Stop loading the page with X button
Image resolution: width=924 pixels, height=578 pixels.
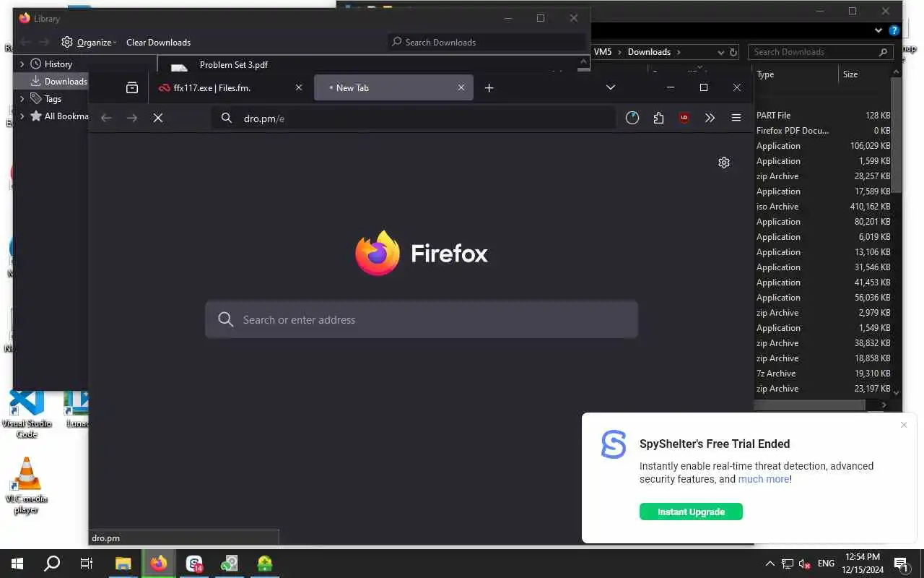pyautogui.click(x=158, y=118)
